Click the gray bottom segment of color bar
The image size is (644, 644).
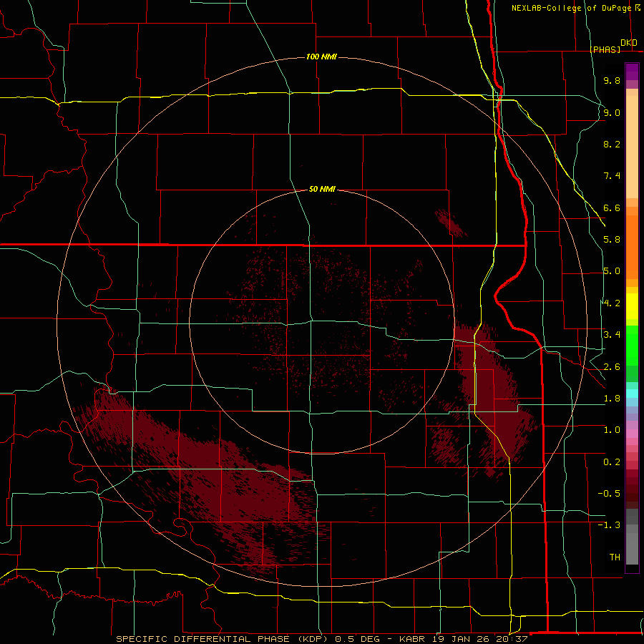click(x=632, y=548)
